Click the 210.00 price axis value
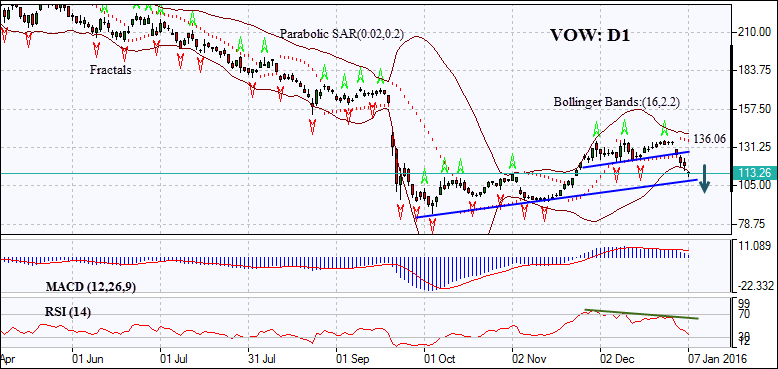The image size is (778, 369). (x=753, y=32)
